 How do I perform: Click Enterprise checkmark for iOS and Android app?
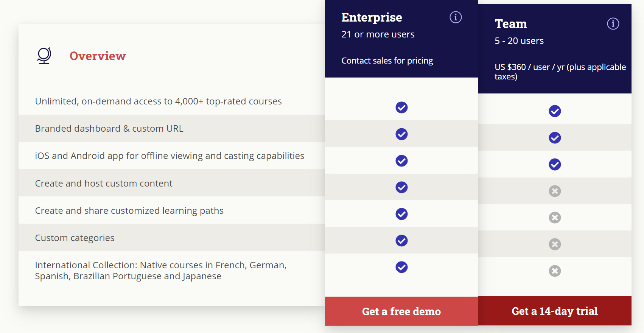pos(401,161)
